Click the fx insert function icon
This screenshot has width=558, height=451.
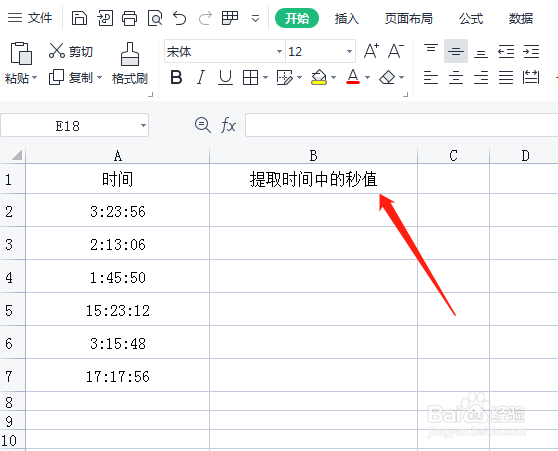point(228,125)
